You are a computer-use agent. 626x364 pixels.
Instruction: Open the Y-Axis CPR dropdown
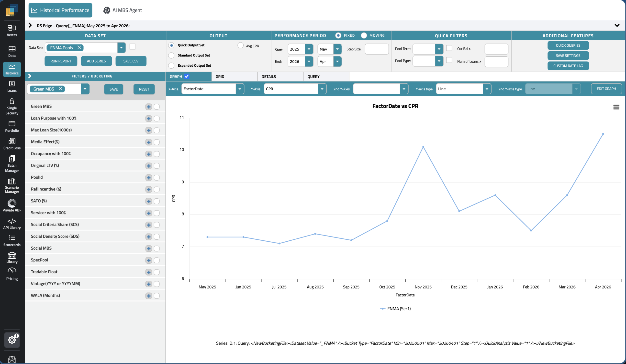[322, 89]
